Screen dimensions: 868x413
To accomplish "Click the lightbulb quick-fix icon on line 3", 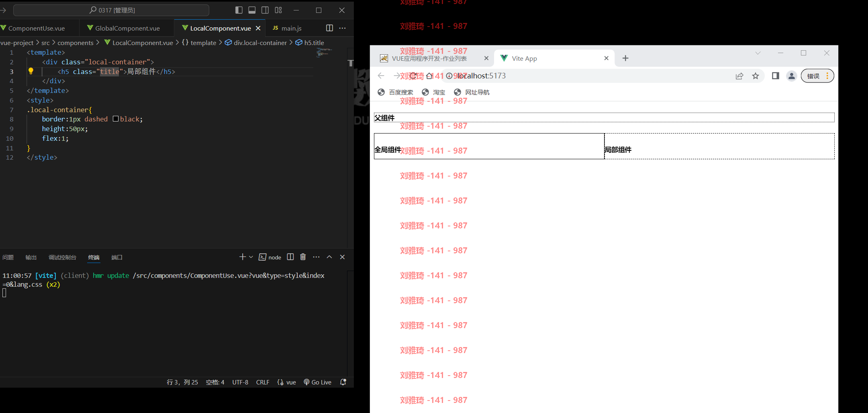I will 31,71.
